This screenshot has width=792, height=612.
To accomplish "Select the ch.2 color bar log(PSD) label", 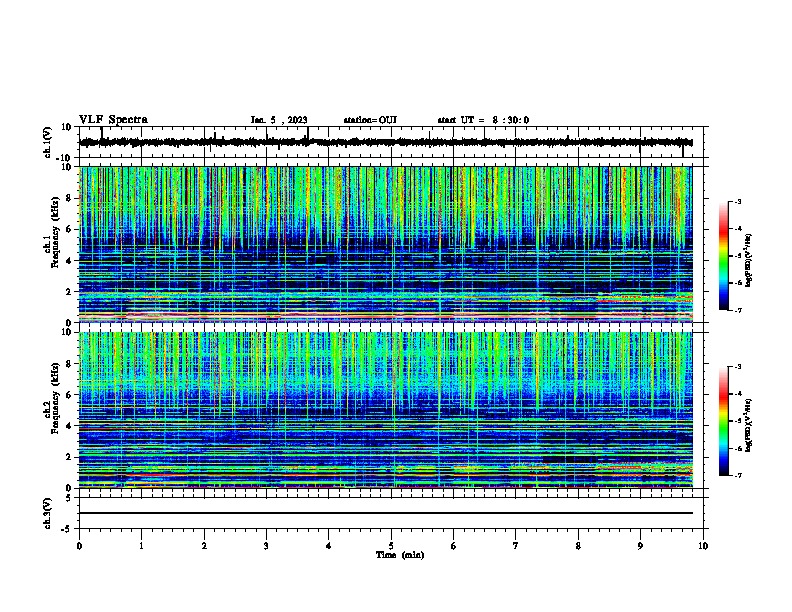I will 749,425.
